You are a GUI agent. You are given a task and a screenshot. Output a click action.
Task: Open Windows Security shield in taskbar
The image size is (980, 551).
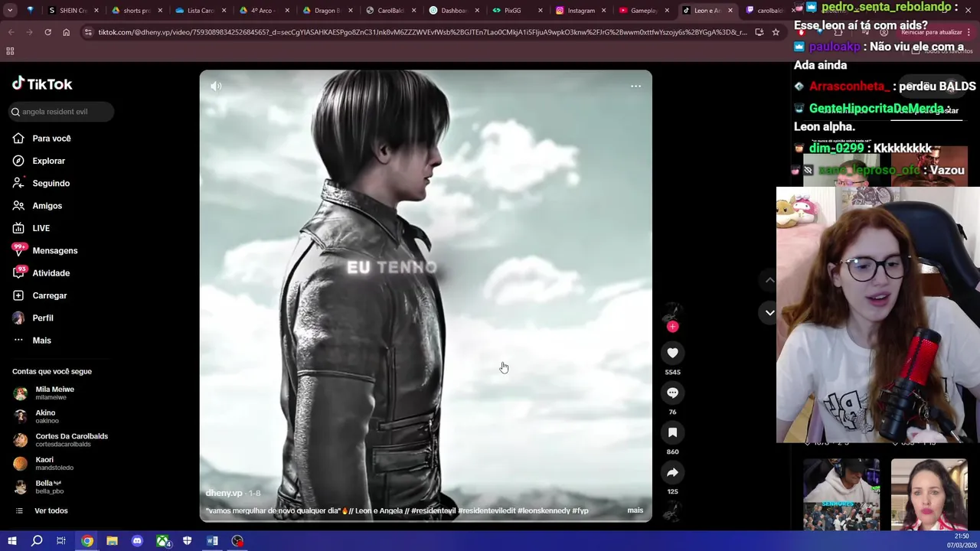pyautogui.click(x=188, y=541)
